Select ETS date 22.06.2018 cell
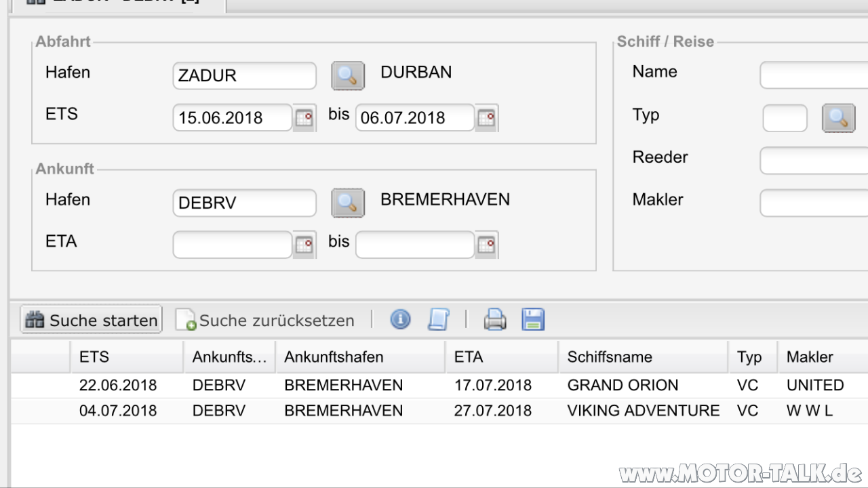This screenshot has width=868, height=488. tap(118, 385)
